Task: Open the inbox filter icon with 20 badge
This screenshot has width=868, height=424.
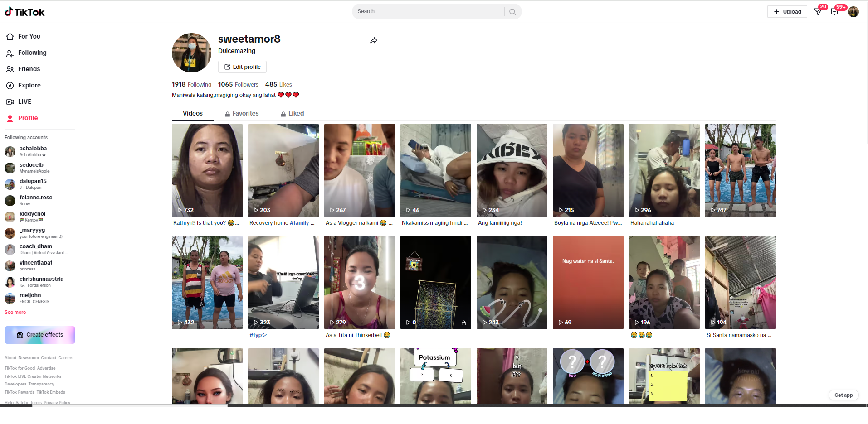Action: [818, 12]
